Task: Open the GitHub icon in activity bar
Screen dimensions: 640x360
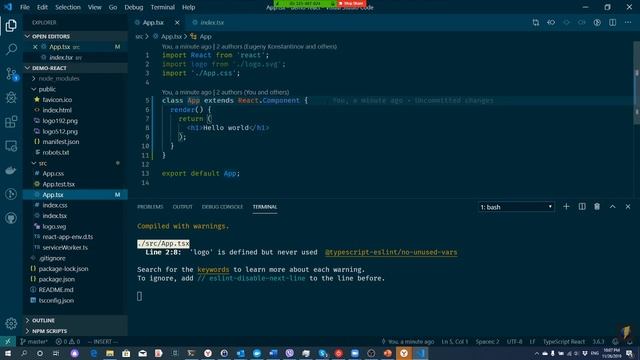Action: point(11,218)
